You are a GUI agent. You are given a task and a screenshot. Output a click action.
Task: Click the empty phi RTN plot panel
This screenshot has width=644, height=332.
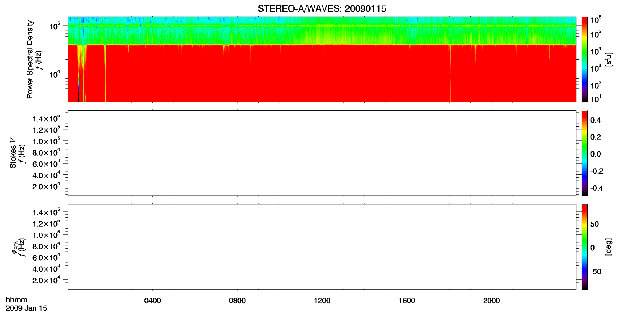click(x=322, y=247)
